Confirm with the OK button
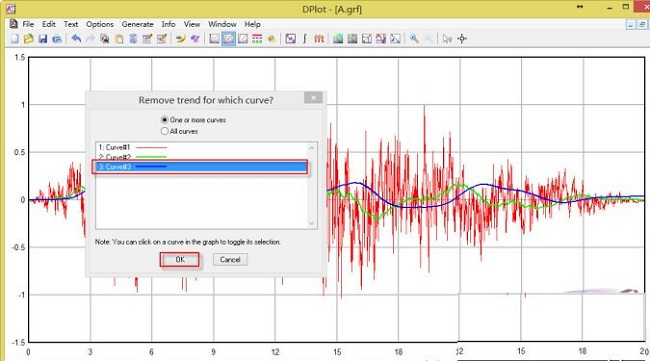This screenshot has width=650, height=361. [x=180, y=259]
